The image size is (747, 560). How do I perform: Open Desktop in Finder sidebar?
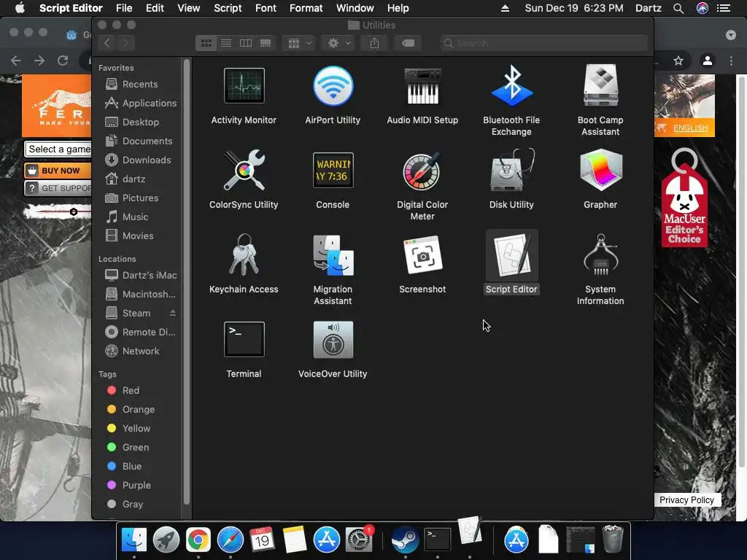pos(139,122)
